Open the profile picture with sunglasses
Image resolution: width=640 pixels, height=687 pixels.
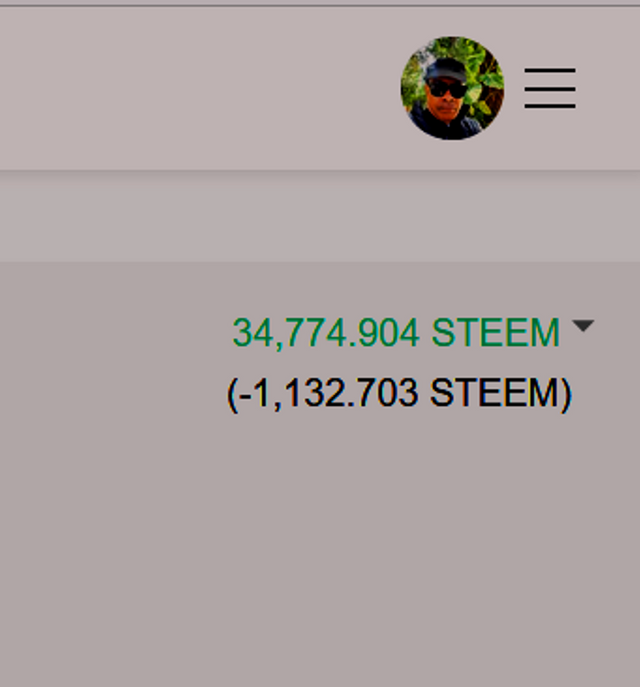[x=452, y=88]
